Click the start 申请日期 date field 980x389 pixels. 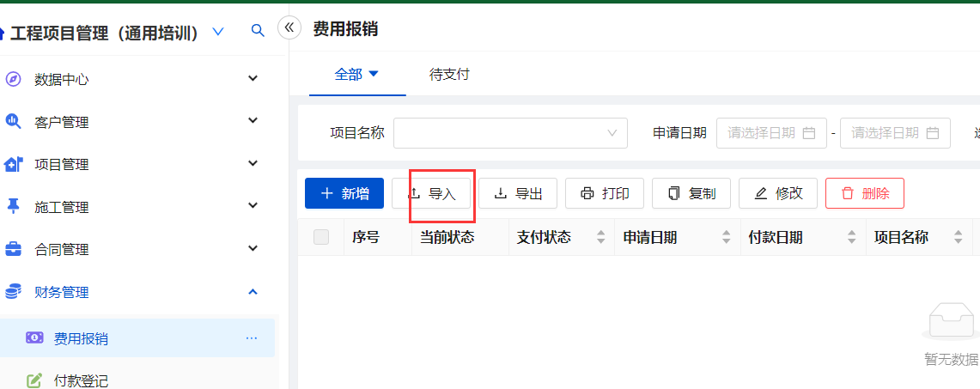pos(771,133)
